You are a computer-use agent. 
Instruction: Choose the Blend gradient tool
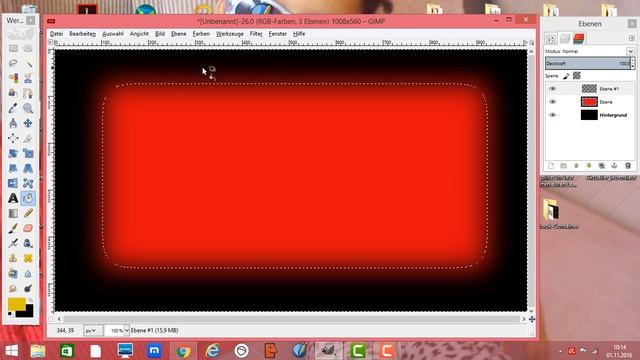tap(13, 213)
